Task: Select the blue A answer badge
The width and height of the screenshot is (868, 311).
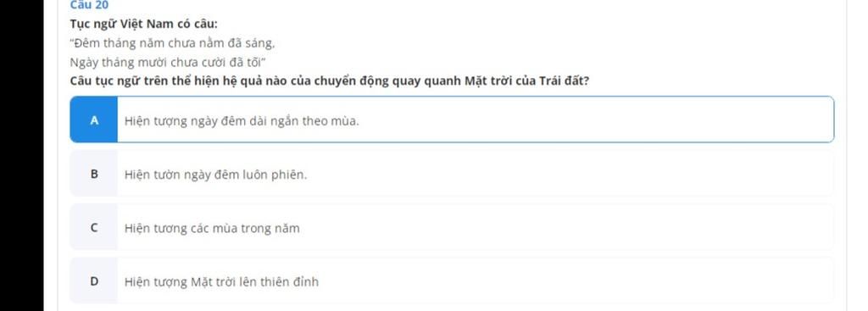Action: 93,119
